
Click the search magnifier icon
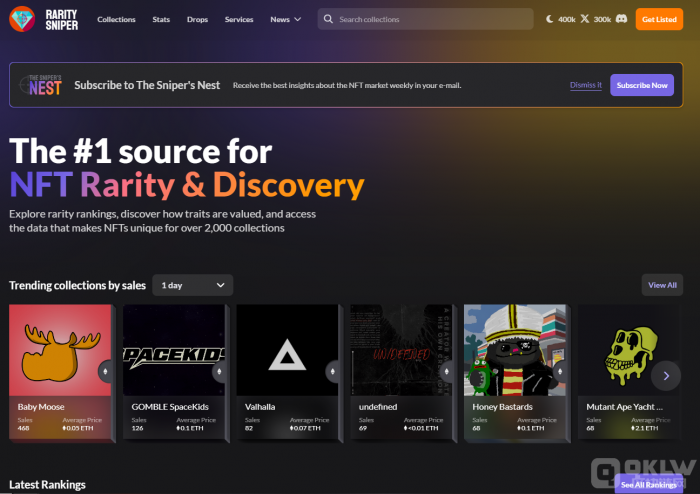pyautogui.click(x=328, y=19)
